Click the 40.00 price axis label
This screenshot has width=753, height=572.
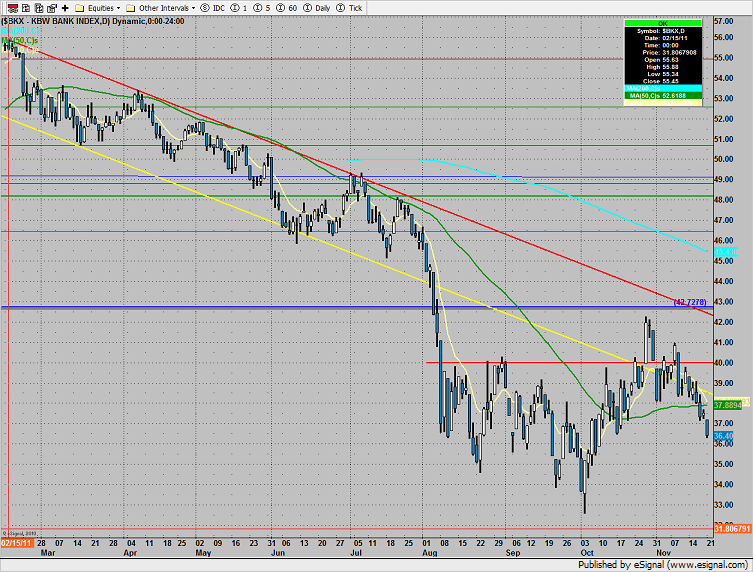[723, 363]
